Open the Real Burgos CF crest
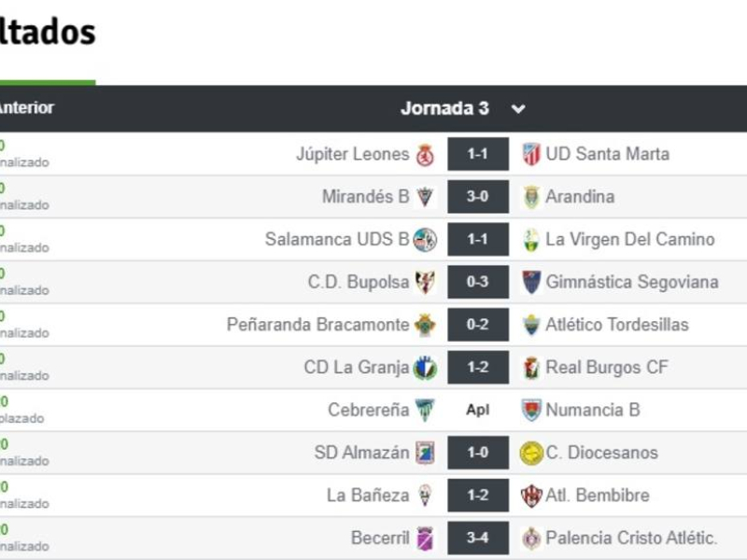Screen dimensions: 747x560 point(530,367)
